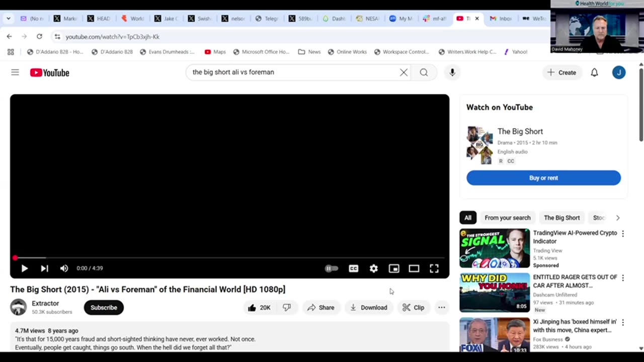Play the video
This screenshot has width=644, height=362.
pyautogui.click(x=24, y=268)
